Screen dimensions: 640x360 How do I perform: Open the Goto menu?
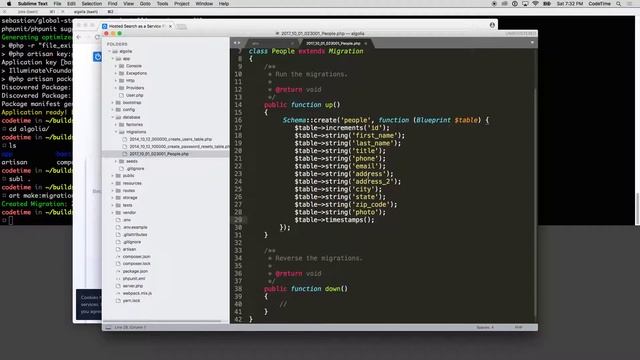[x=145, y=4]
